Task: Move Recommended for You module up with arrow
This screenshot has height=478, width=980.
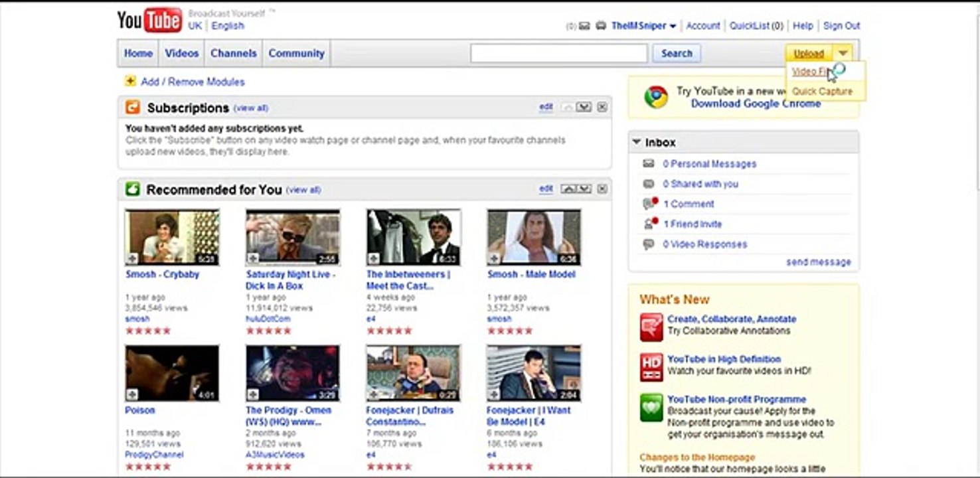Action: click(x=568, y=189)
